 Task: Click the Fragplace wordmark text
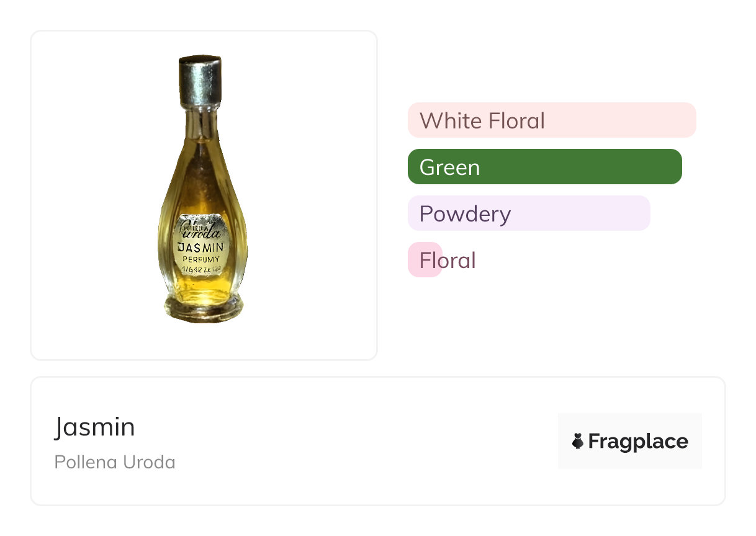(637, 441)
